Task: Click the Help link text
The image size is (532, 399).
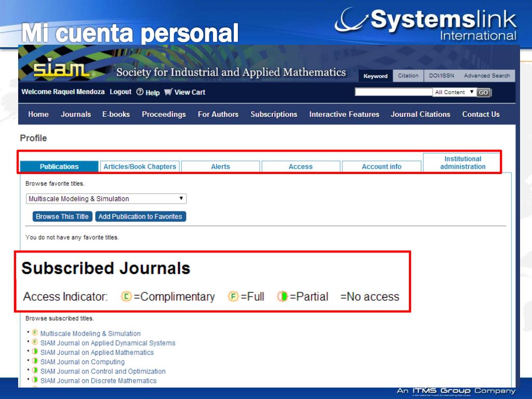Action: tap(152, 92)
